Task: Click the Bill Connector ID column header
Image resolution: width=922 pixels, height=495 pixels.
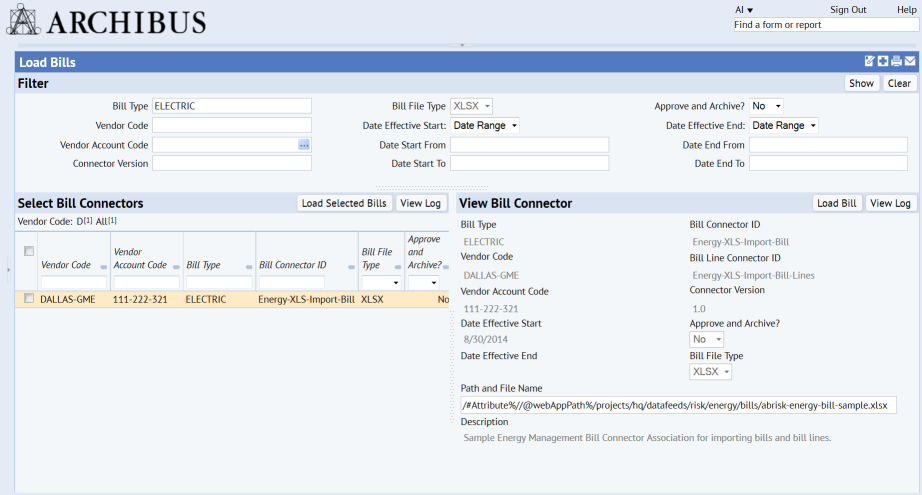Action: (x=293, y=265)
